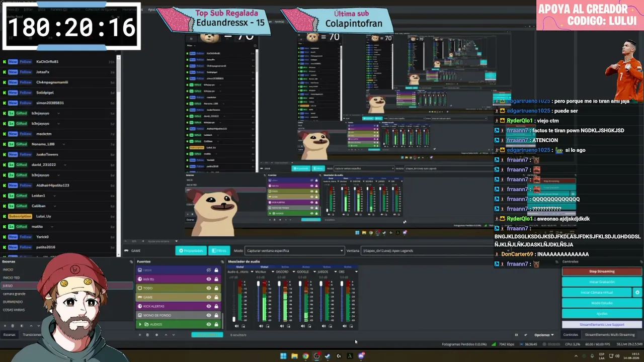Click the lock icon on the GAME source
The image size is (644, 362).
(x=216, y=297)
